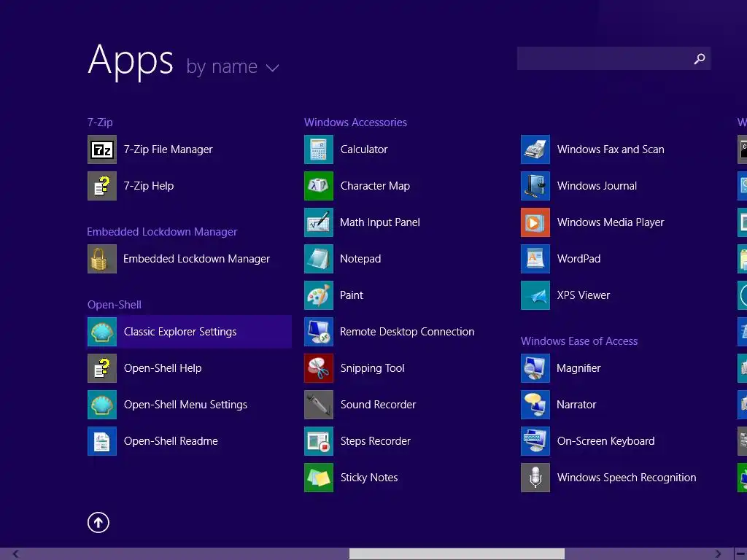Launch the Paint palette icon
Viewport: 747px width, 560px height.
(319, 295)
